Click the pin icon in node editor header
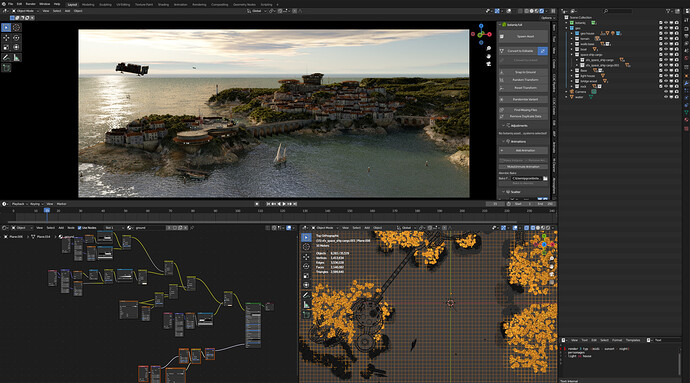The width and height of the screenshot is (690, 383). pos(192,228)
